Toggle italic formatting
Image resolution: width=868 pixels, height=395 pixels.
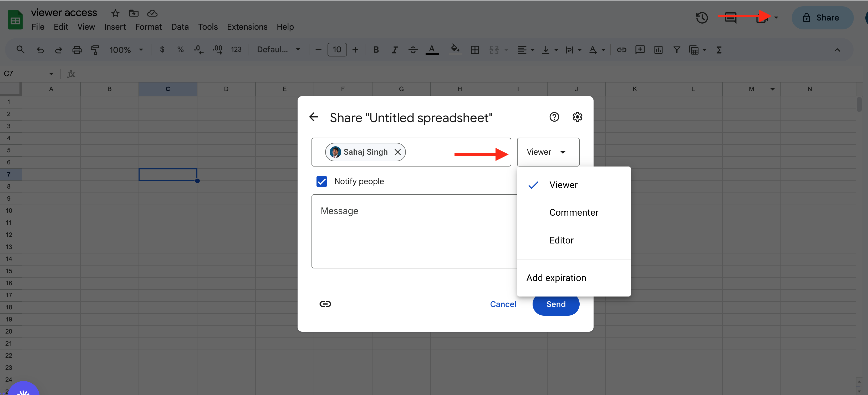tap(395, 50)
